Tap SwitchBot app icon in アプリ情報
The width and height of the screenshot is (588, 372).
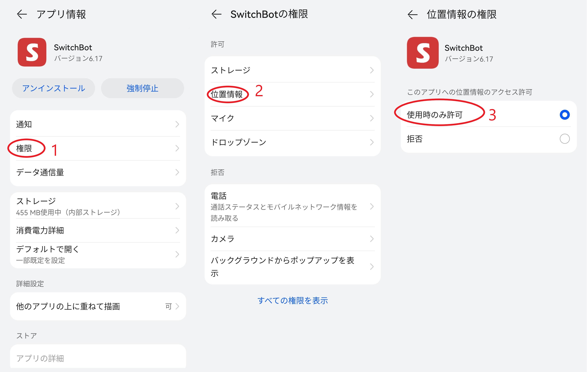click(32, 52)
